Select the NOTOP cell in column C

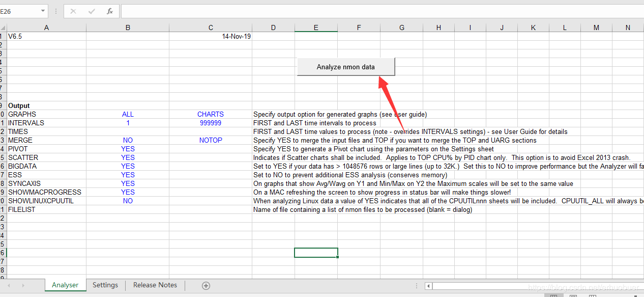point(211,140)
